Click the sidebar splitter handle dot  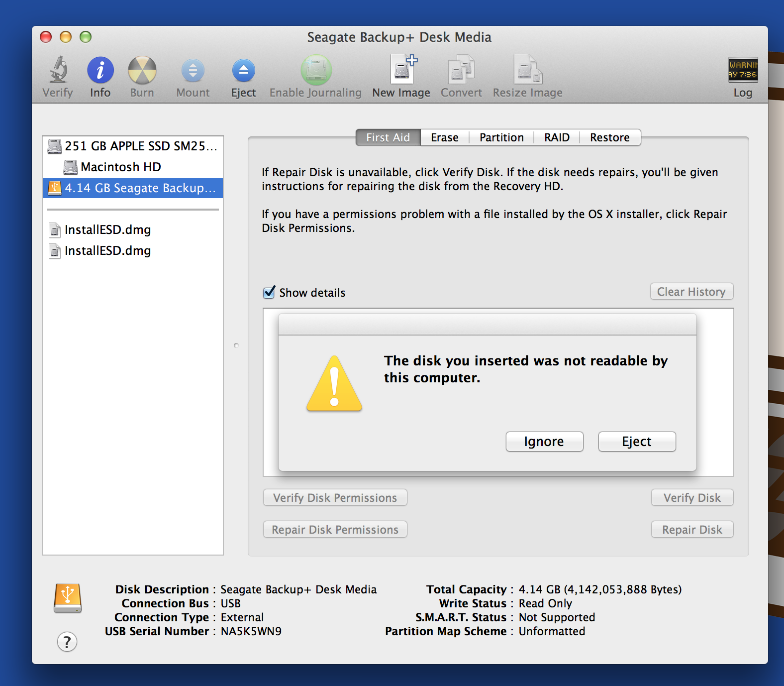point(236,345)
